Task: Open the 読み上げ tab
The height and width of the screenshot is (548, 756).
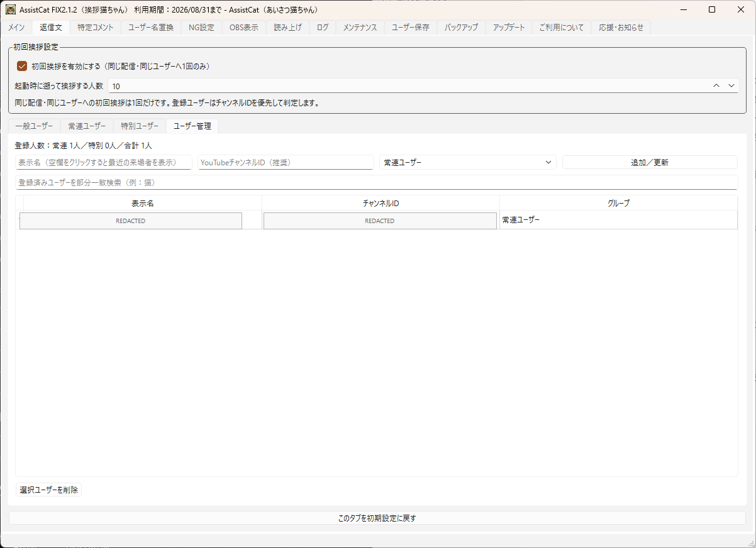Action: coord(287,28)
